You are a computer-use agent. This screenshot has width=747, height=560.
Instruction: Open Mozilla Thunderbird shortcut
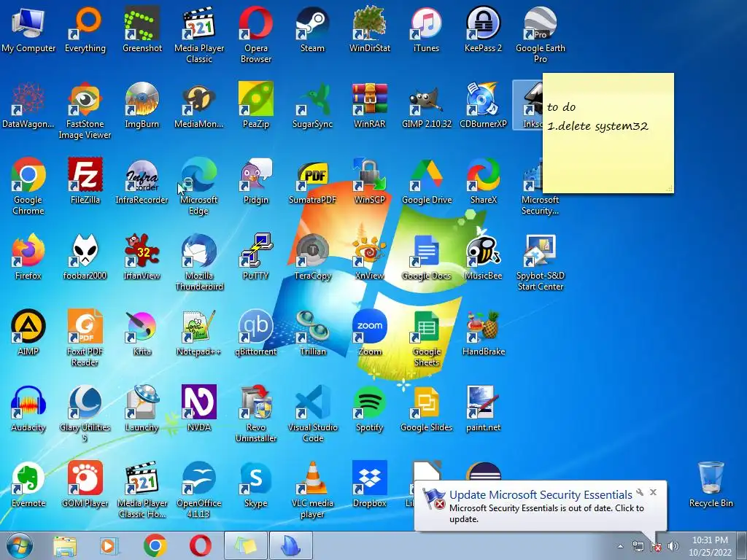(x=198, y=262)
